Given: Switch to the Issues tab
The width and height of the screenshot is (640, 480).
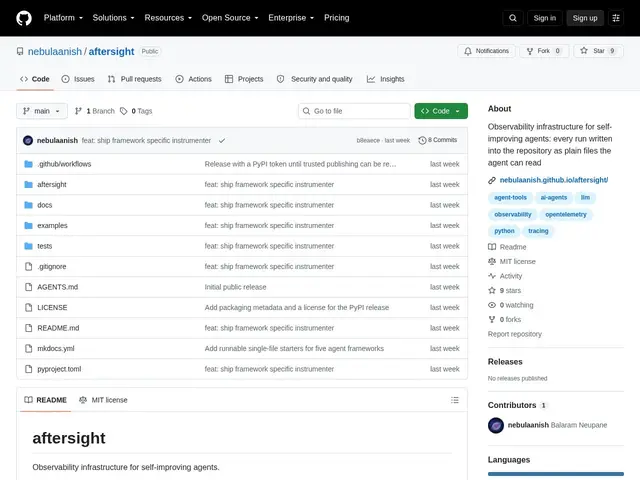Looking at the screenshot, I should (78, 79).
